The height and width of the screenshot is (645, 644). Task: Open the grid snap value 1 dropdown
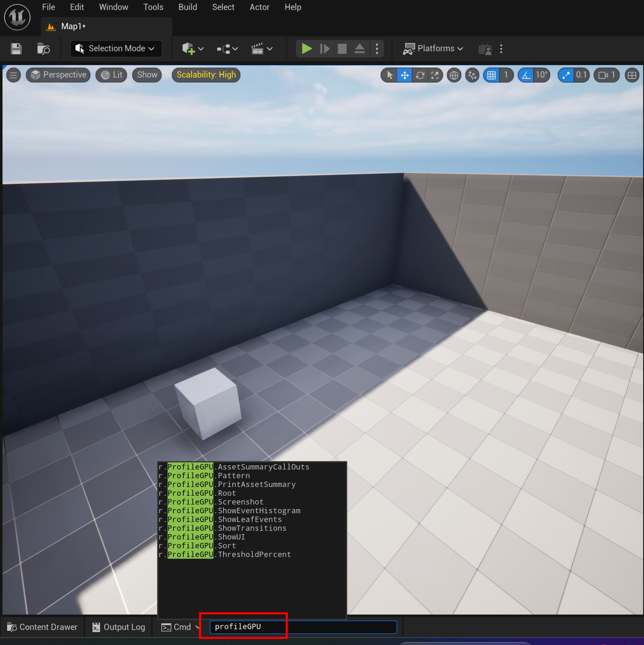click(506, 75)
